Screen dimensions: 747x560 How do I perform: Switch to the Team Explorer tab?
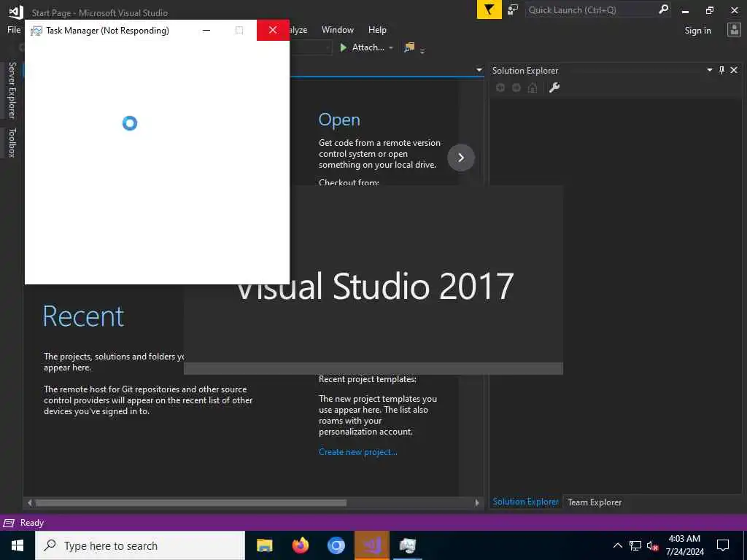click(x=595, y=502)
